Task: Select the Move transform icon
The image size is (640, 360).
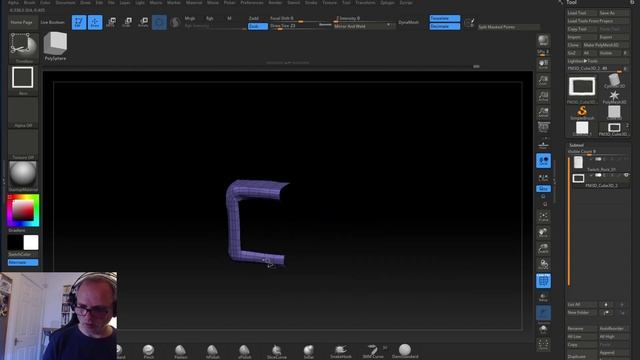Action: click(111, 22)
